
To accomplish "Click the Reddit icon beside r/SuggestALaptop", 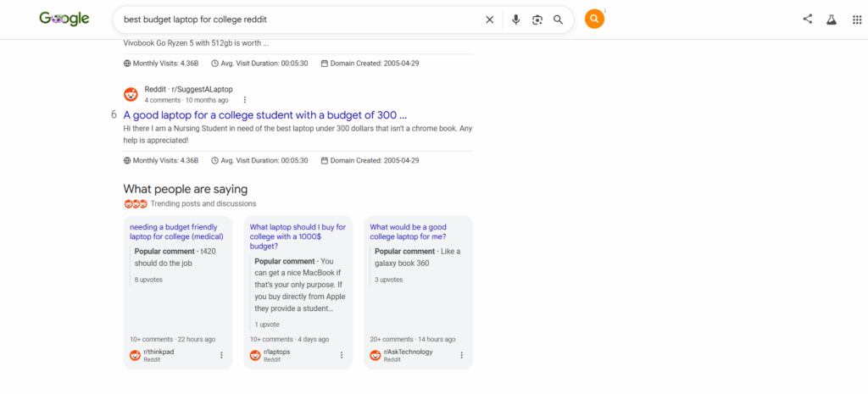I will (x=131, y=95).
